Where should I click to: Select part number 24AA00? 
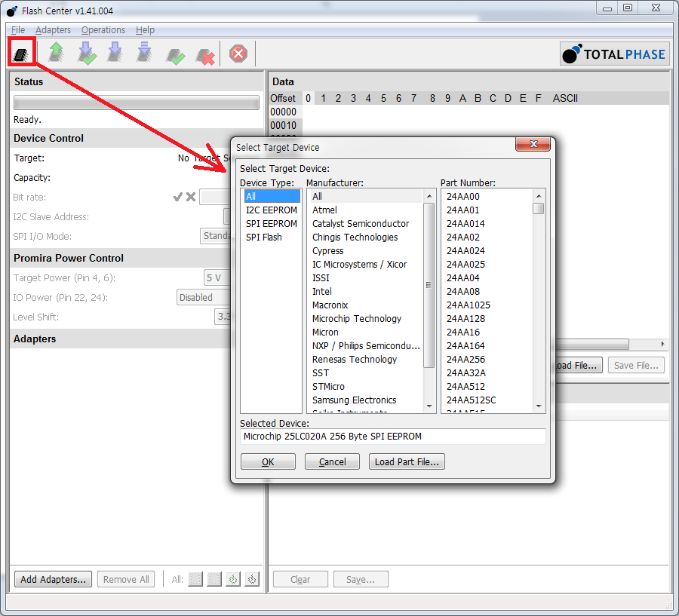click(x=488, y=196)
